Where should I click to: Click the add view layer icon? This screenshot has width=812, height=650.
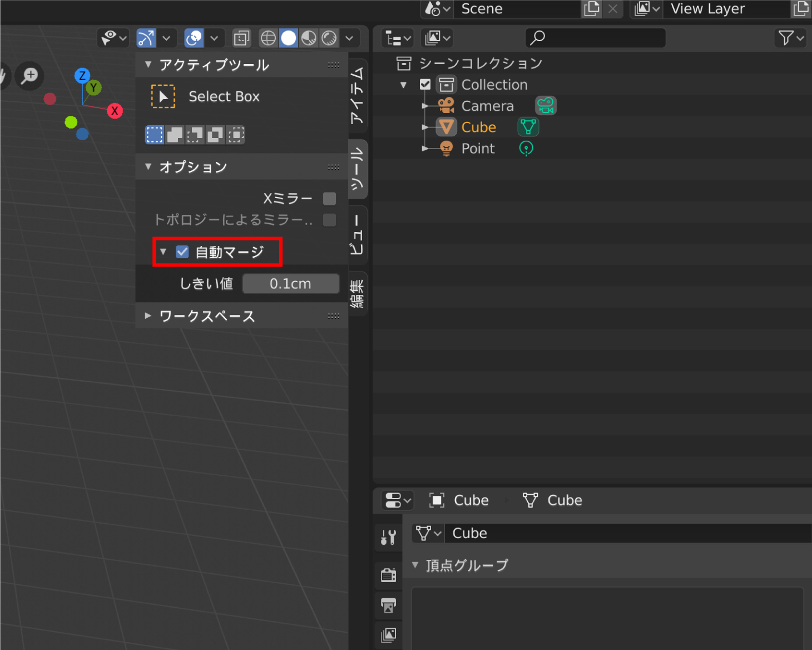click(x=801, y=9)
